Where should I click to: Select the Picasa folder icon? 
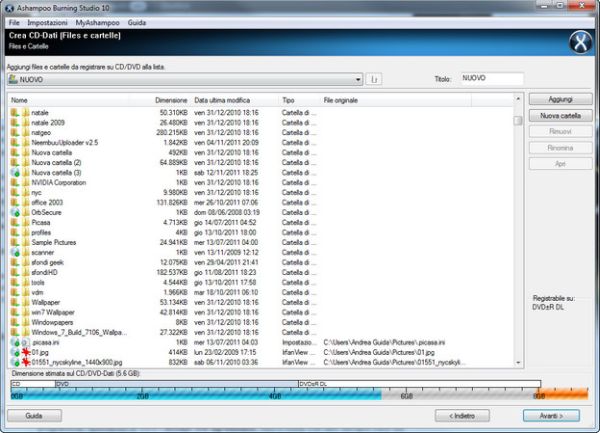click(26, 222)
